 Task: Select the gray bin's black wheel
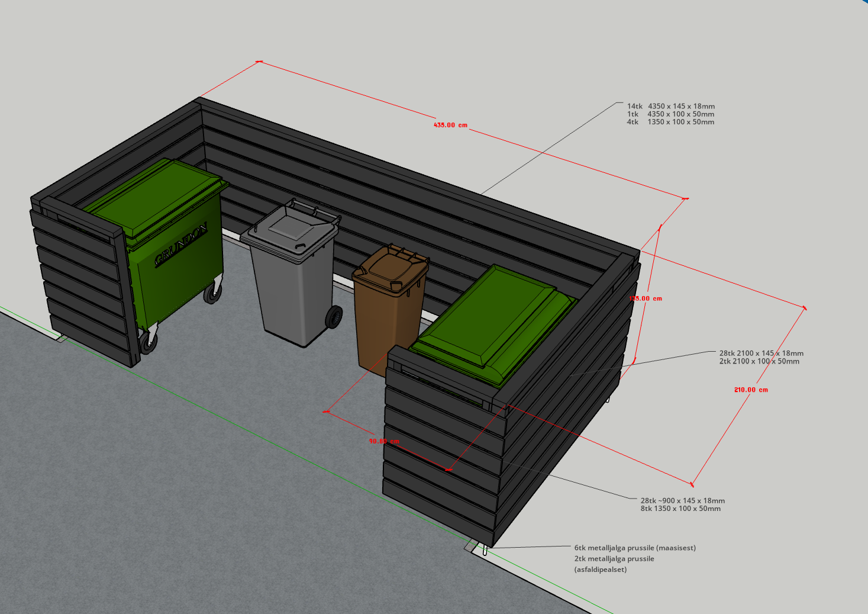coord(334,317)
